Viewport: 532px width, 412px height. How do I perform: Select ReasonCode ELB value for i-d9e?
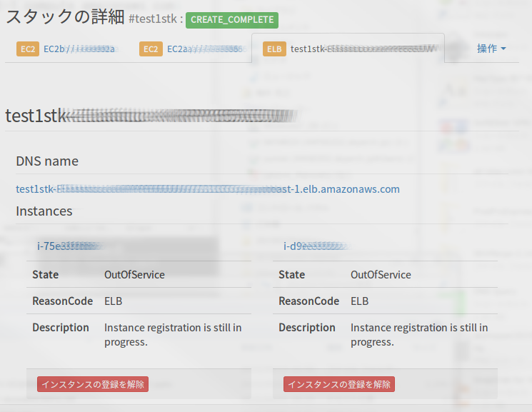pos(360,301)
